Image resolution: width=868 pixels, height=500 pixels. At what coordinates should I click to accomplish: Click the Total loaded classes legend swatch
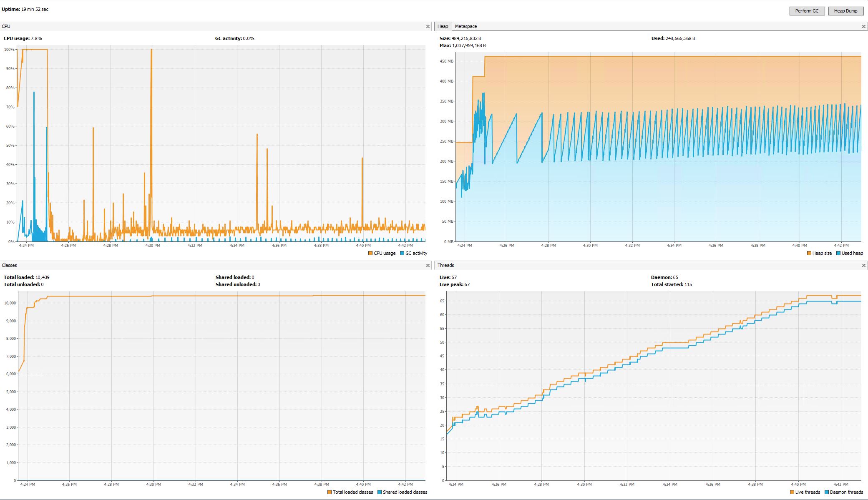pyautogui.click(x=330, y=492)
